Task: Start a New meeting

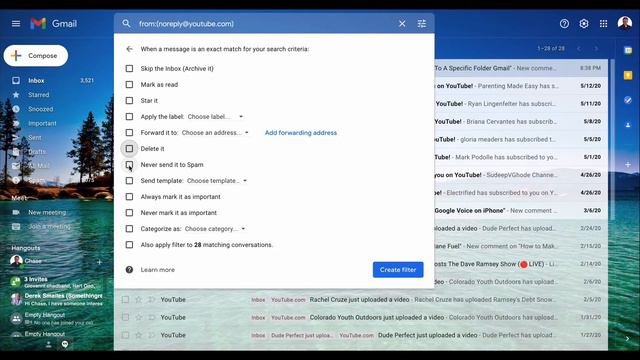Action: (x=47, y=212)
